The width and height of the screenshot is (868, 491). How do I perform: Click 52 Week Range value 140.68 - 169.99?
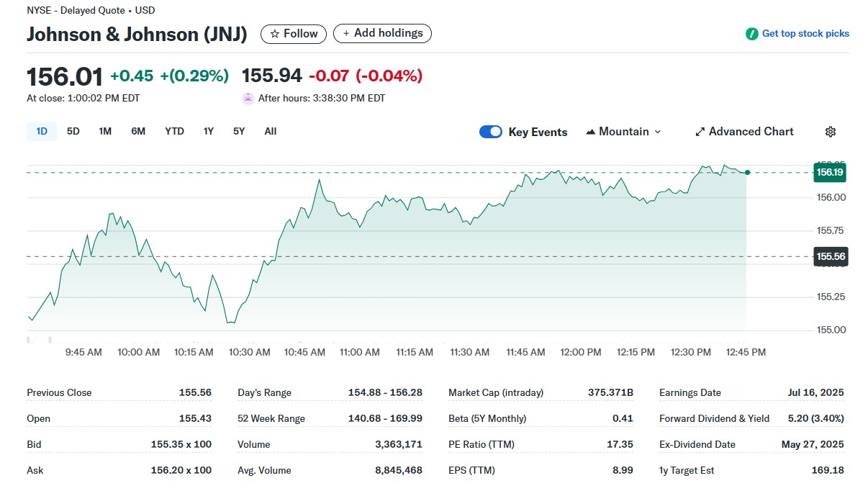(385, 418)
